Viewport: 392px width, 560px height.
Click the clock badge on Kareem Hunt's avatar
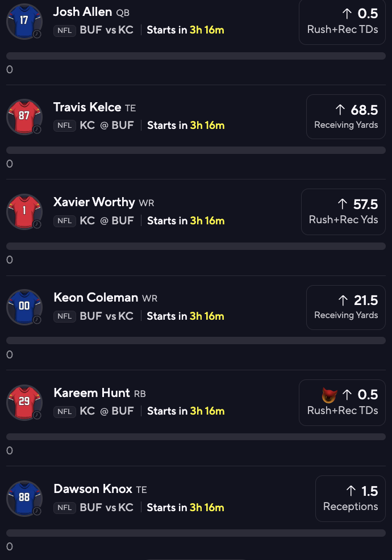tap(37, 415)
